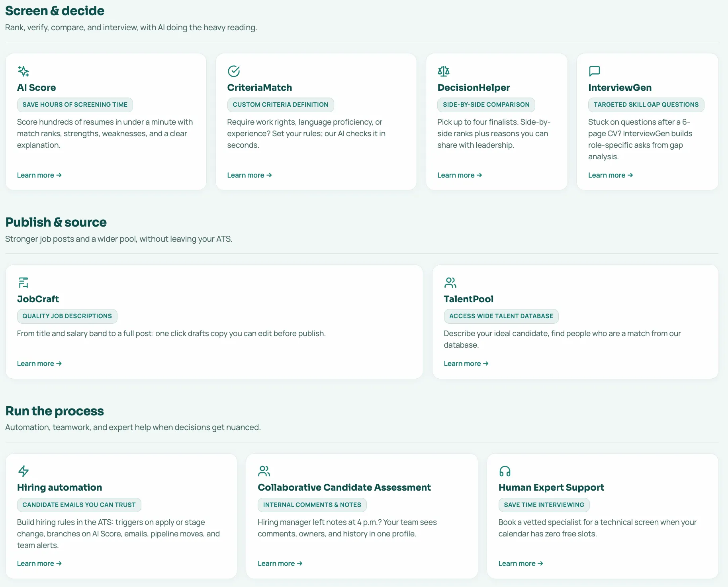Viewport: 728px width, 587px height.
Task: Click the CriteriaMatch card title
Action: click(x=260, y=88)
